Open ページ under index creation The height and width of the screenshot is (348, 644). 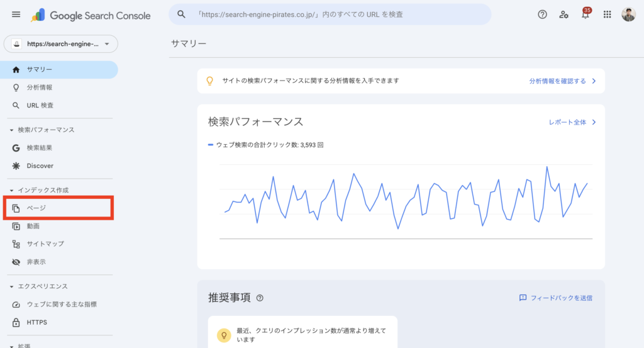[x=36, y=208]
